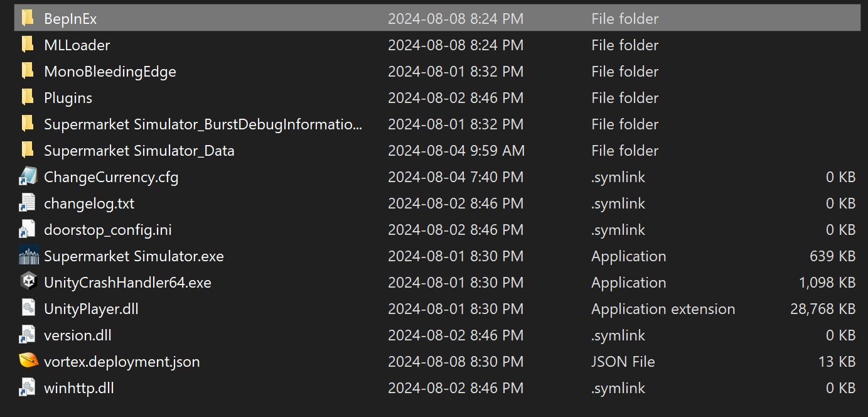868x417 pixels.
Task: Click File folder type of MonoBleedingEdge
Action: tap(625, 72)
